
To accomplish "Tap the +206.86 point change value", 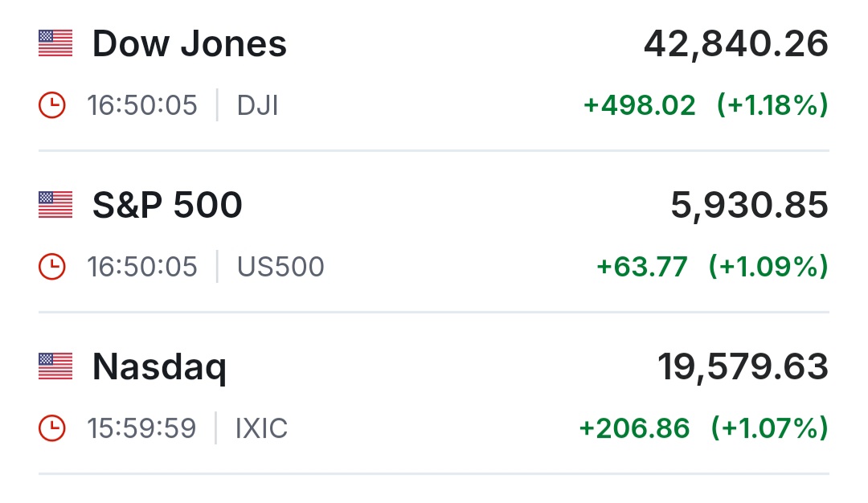I will click(634, 428).
